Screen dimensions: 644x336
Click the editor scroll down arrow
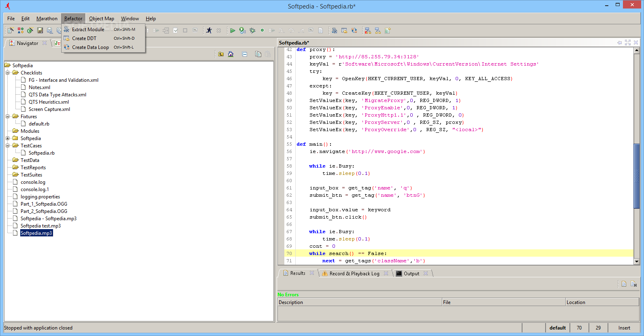click(637, 262)
